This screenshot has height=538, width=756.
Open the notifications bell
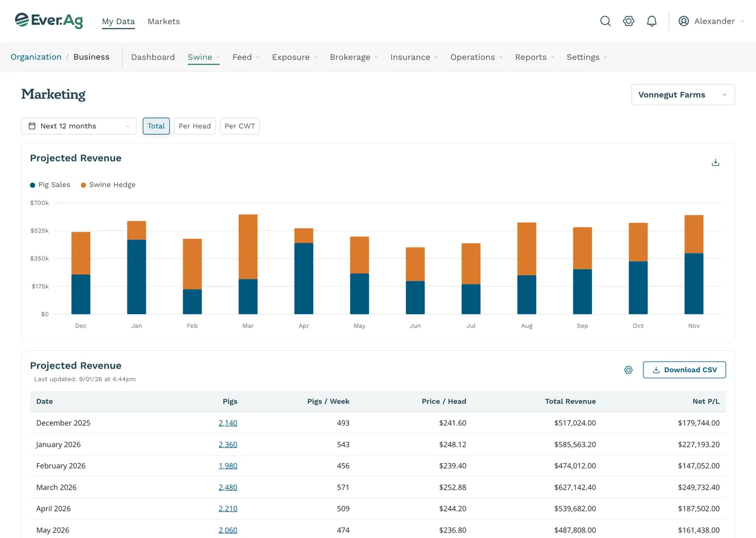click(651, 21)
